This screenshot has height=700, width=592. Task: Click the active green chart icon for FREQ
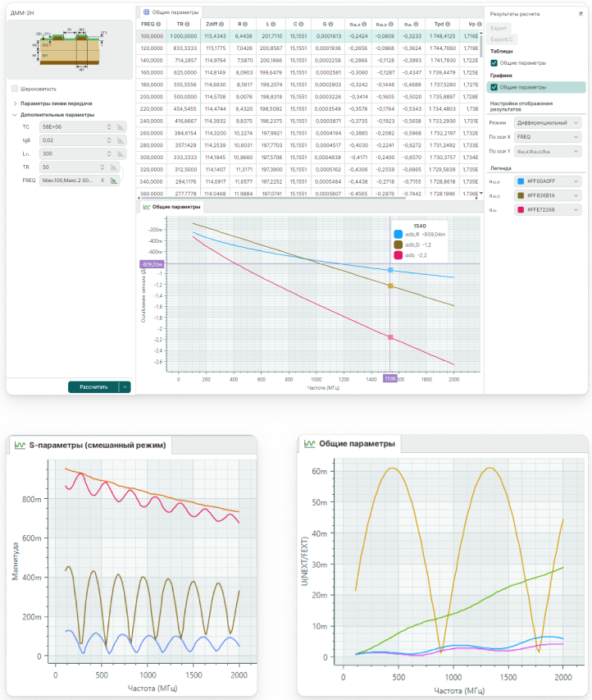coord(114,180)
